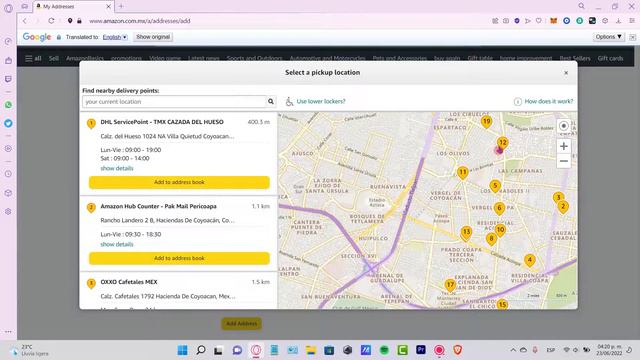Select map pin number 17

[450, 285]
